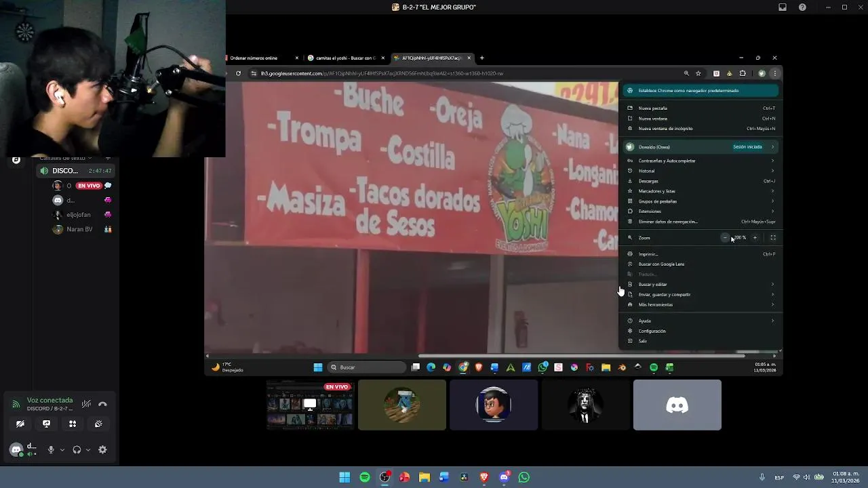Image resolution: width=868 pixels, height=488 pixels.
Task: Click Establece Chrome como navegador predeterminado
Action: click(701, 90)
